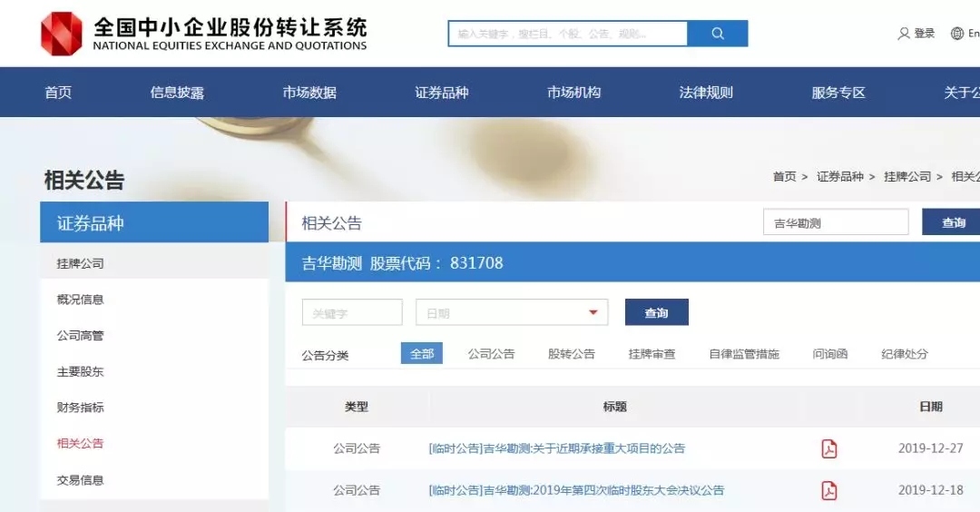
Task: Open 证券品种 navigation menu
Action: pyautogui.click(x=441, y=93)
